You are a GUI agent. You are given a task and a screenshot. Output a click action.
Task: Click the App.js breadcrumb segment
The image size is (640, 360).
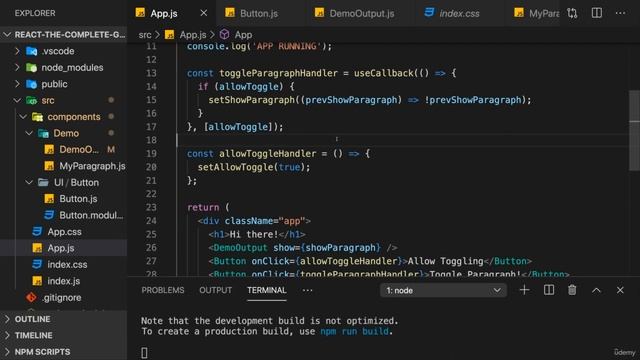tap(193, 35)
